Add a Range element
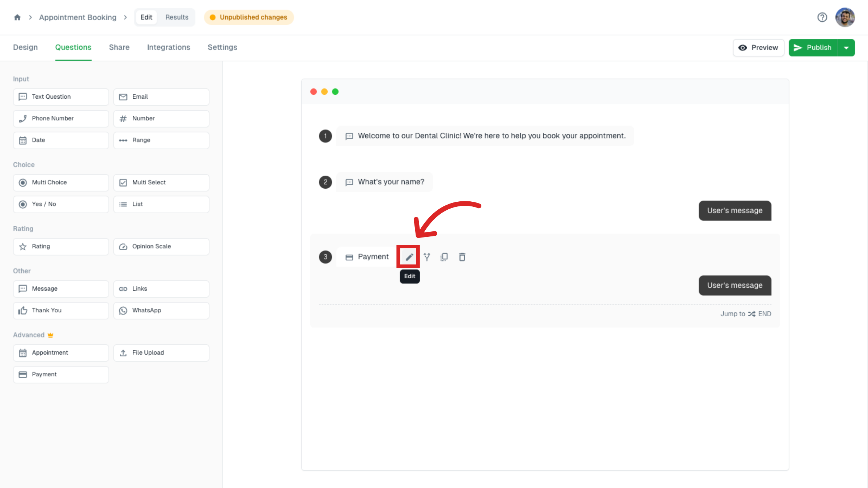Viewport: 868px width, 488px height. tap(161, 140)
